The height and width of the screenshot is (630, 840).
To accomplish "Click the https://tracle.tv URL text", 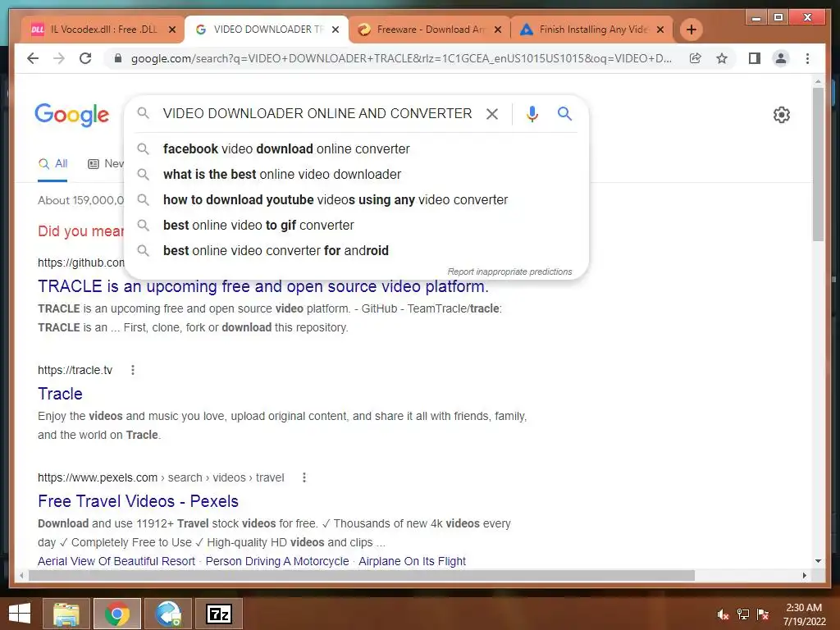I will pos(75,370).
